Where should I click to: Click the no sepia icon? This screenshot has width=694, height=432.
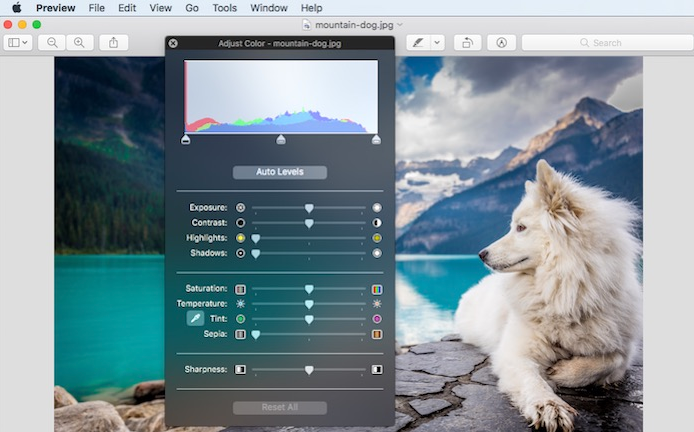pyautogui.click(x=240, y=334)
